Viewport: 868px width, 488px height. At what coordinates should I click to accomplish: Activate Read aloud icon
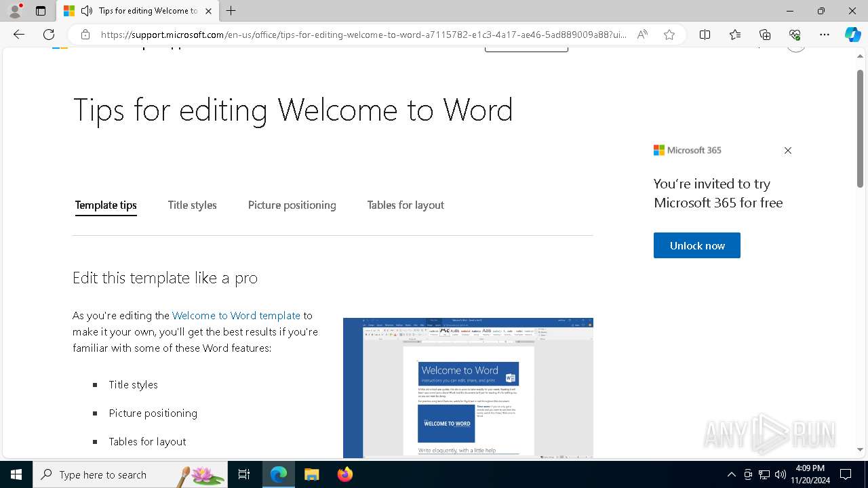(642, 35)
